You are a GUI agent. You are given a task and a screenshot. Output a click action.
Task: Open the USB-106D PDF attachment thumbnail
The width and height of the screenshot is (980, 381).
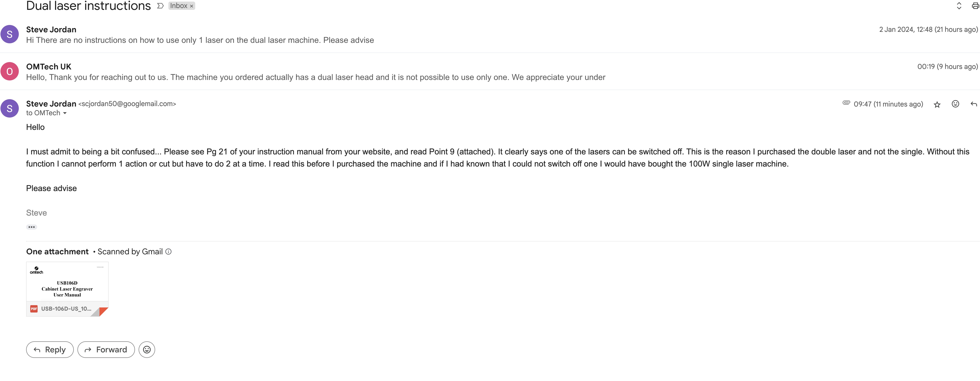(x=67, y=289)
